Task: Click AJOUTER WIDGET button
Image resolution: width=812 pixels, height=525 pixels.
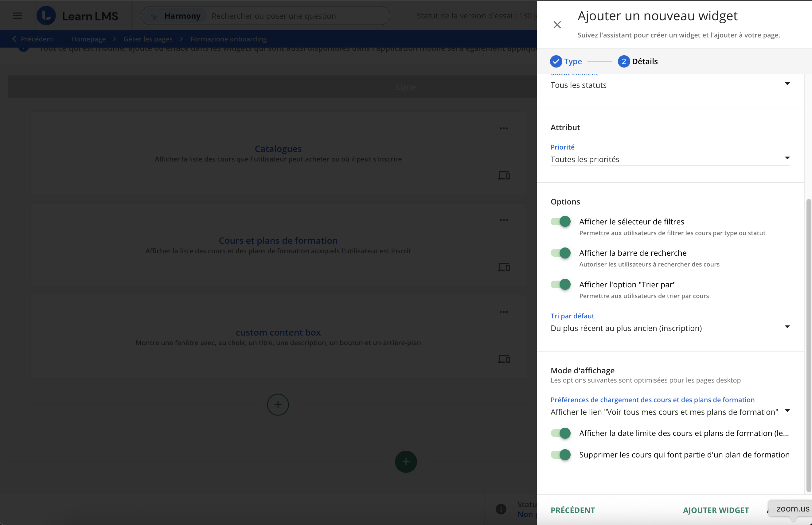Action: tap(716, 510)
